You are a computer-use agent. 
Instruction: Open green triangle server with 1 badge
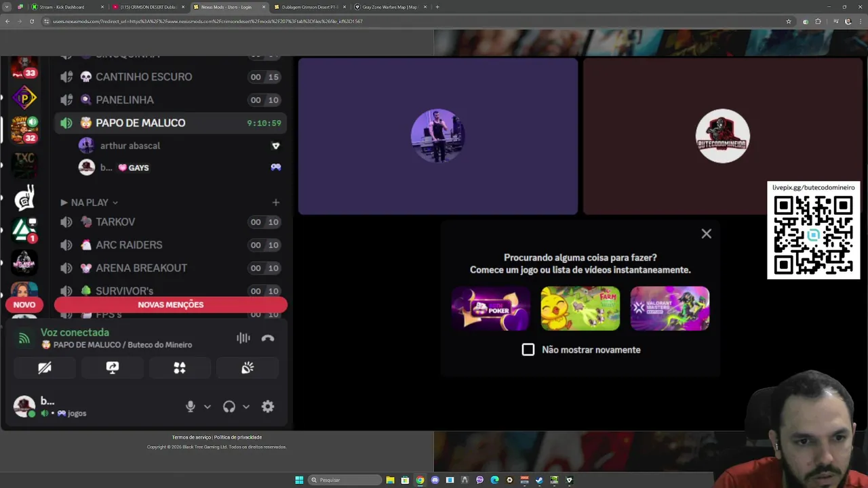(24, 230)
